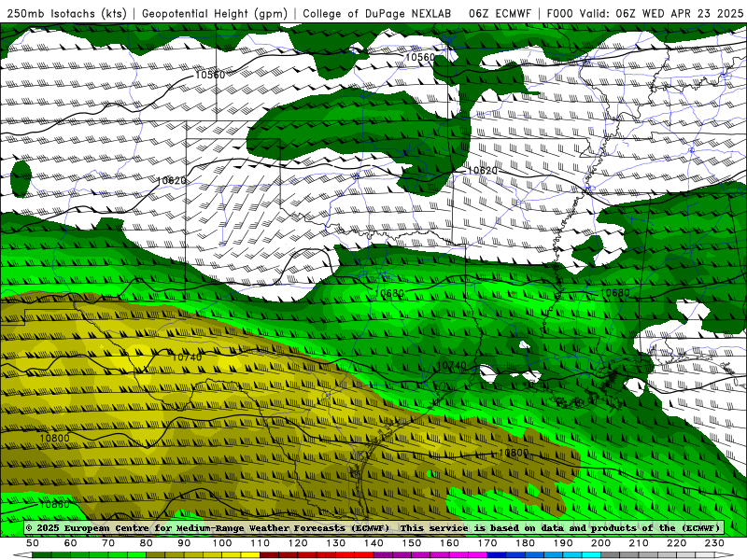The width and height of the screenshot is (747, 560).
Task: Click the "06Z ECMWF" model run label
Action: (x=500, y=13)
